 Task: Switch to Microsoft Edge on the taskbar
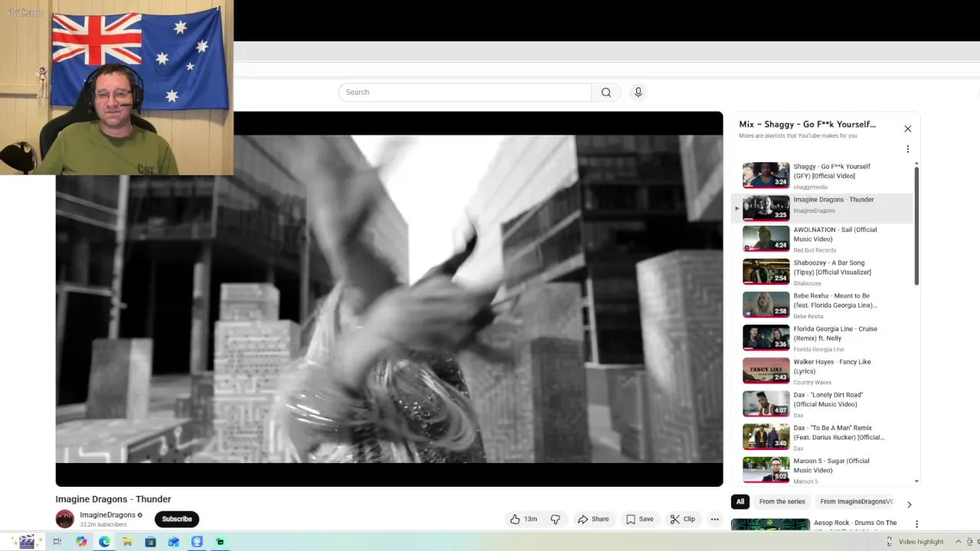104,542
